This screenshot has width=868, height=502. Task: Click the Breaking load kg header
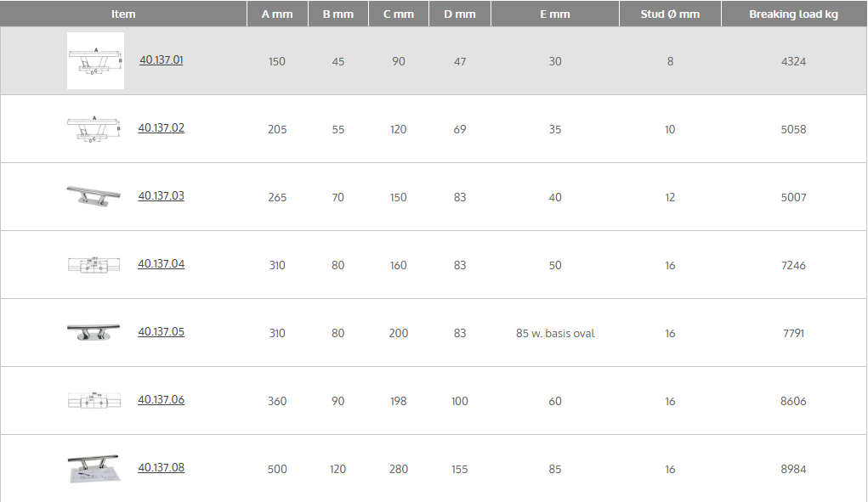click(x=793, y=14)
